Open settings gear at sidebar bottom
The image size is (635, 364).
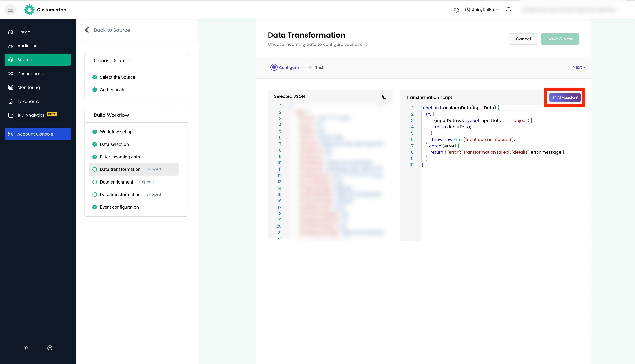[26, 348]
